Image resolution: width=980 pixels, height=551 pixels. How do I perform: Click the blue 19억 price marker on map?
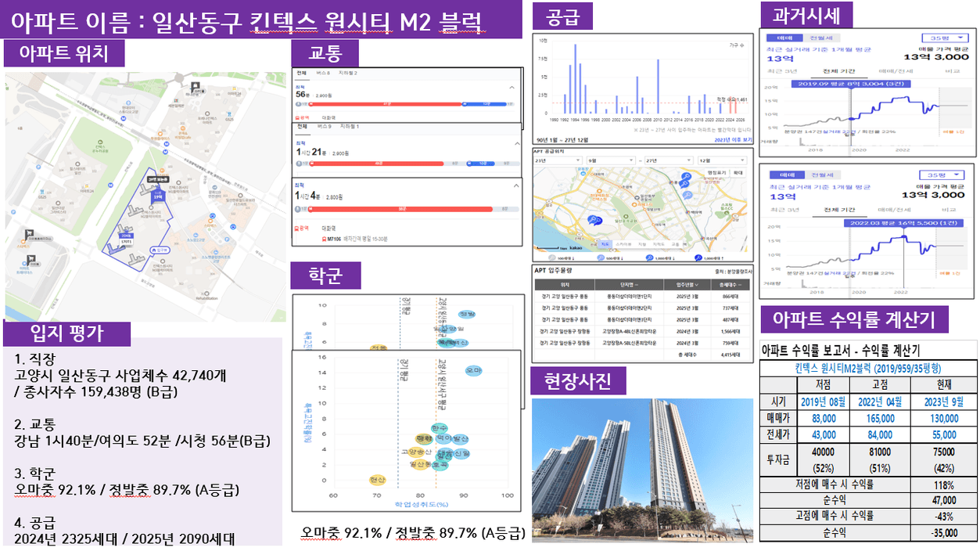pyautogui.click(x=158, y=195)
